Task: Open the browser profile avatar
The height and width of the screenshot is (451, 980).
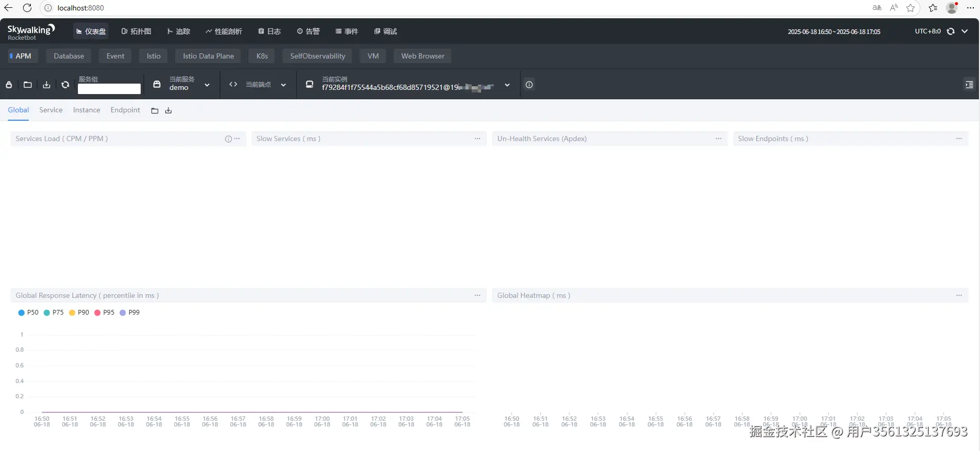Action: (x=952, y=8)
